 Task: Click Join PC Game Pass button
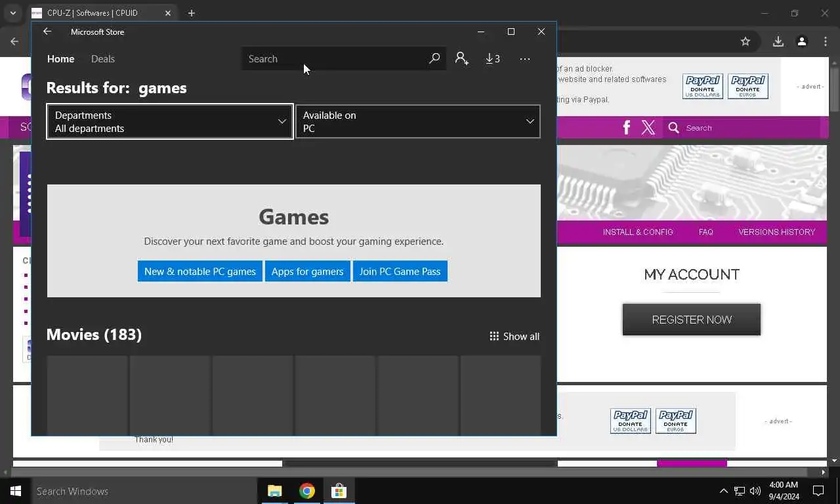click(x=400, y=271)
